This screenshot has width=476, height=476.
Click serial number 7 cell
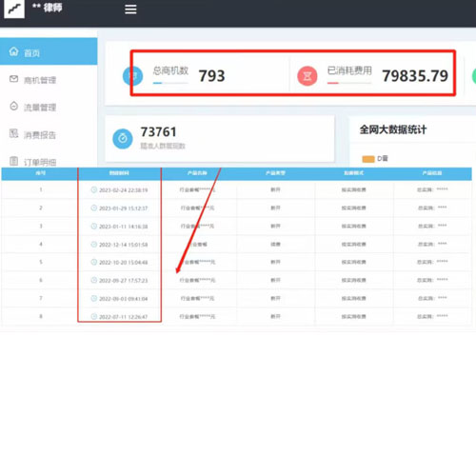tap(41, 298)
